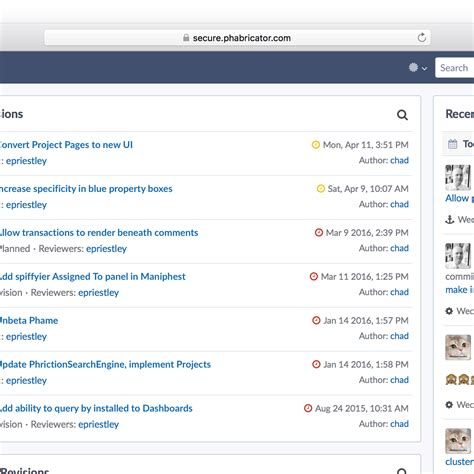
Task: Open 'Update PhrictionSearchEngine, implement Projects' revision
Action: [105, 364]
